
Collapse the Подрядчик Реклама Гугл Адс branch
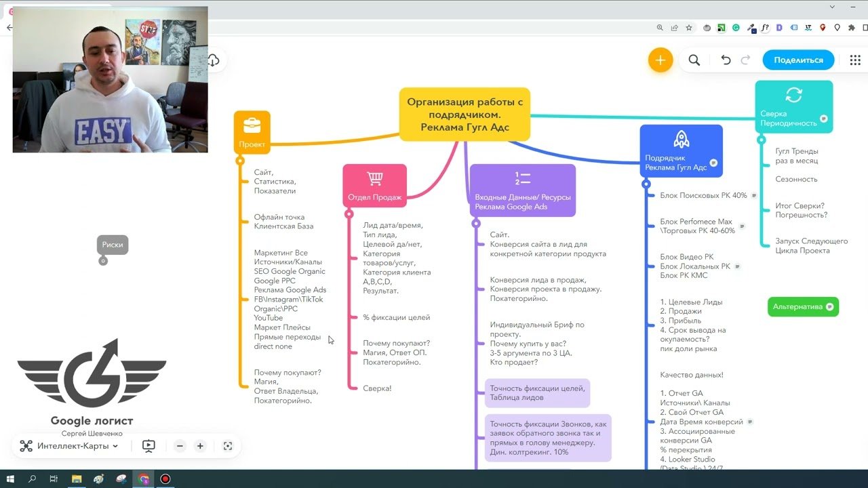tap(646, 184)
